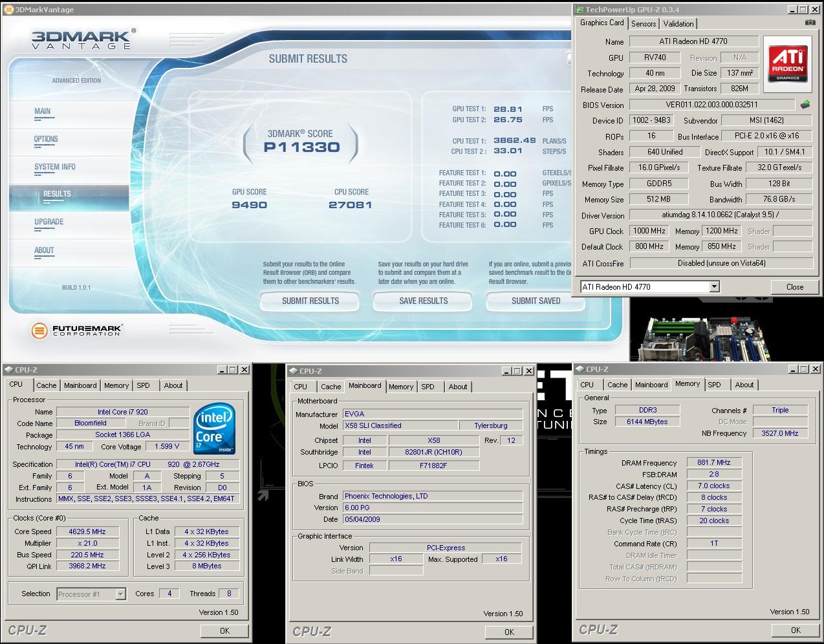This screenshot has width=824, height=644.
Task: Click OK in the CPU-Z Mainboard window
Action: click(x=509, y=632)
